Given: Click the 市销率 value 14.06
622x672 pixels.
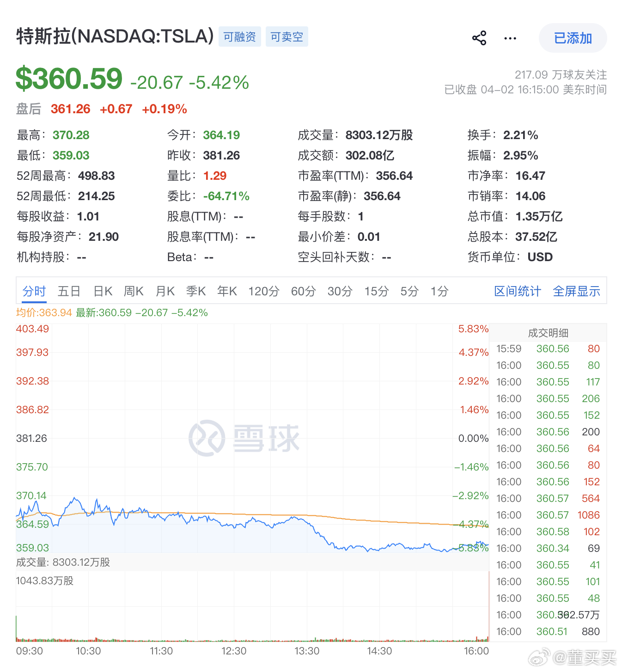Looking at the screenshot, I should [531, 196].
